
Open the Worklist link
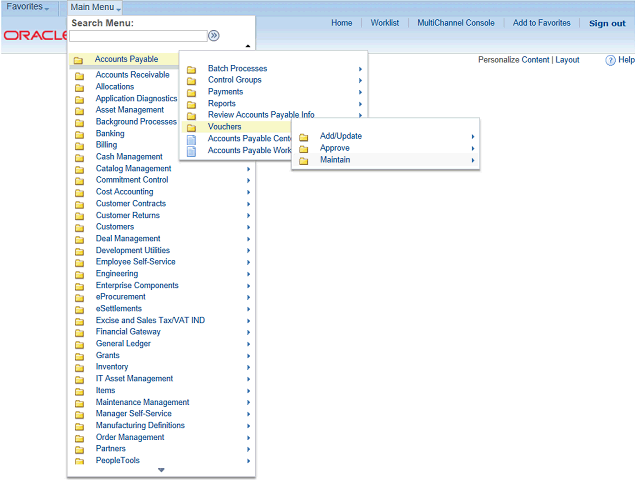coord(385,23)
